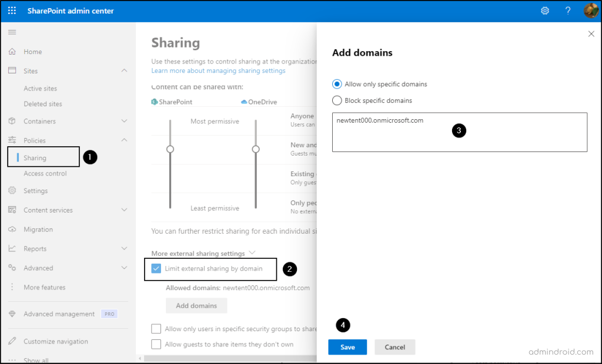Collapse the Sites section chevron
Screen dimensions: 602x364
(124, 71)
